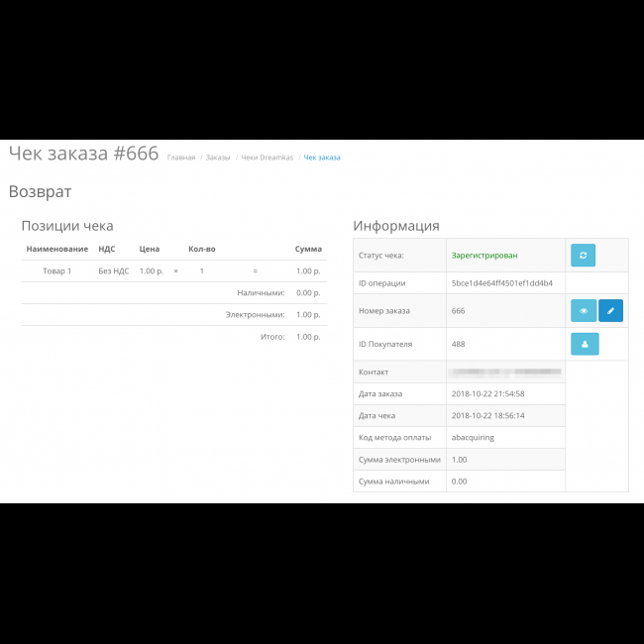Image resolution: width=644 pixels, height=644 pixels.
Task: Click the blurred Контакт value
Action: click(505, 373)
